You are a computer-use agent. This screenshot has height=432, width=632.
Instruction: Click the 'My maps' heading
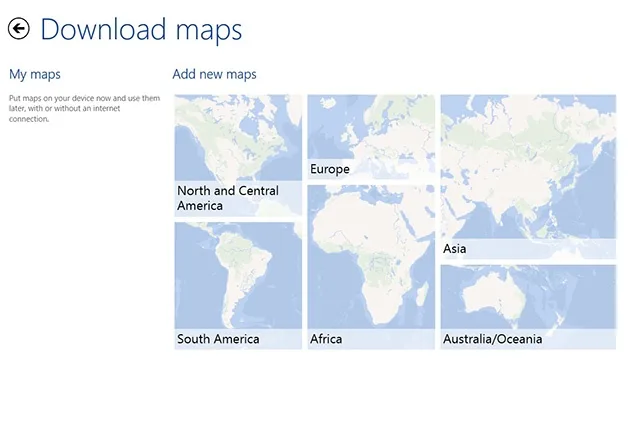pyautogui.click(x=35, y=75)
